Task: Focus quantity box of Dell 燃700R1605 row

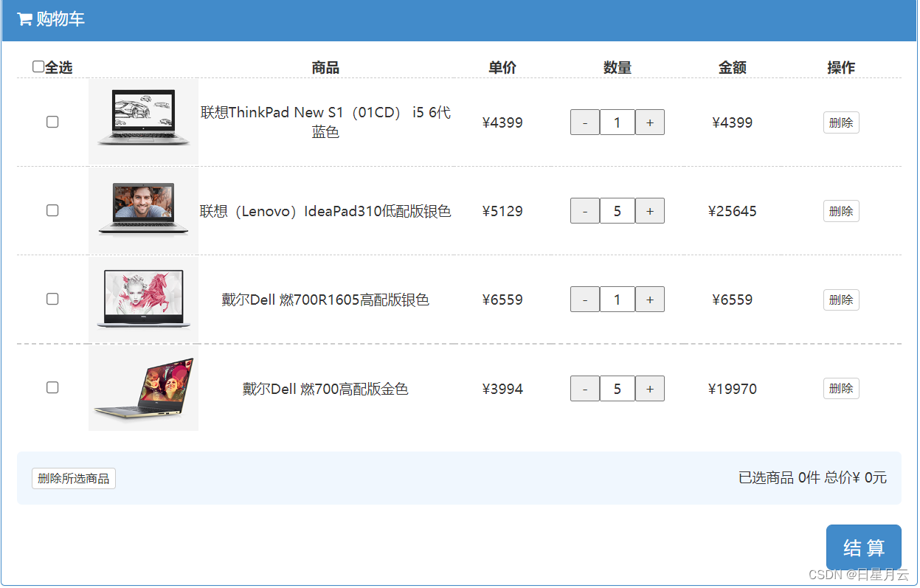Action: pos(618,300)
